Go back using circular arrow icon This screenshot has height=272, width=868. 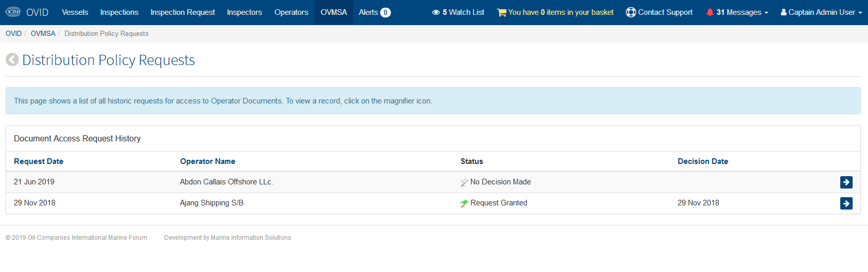pos(12,60)
